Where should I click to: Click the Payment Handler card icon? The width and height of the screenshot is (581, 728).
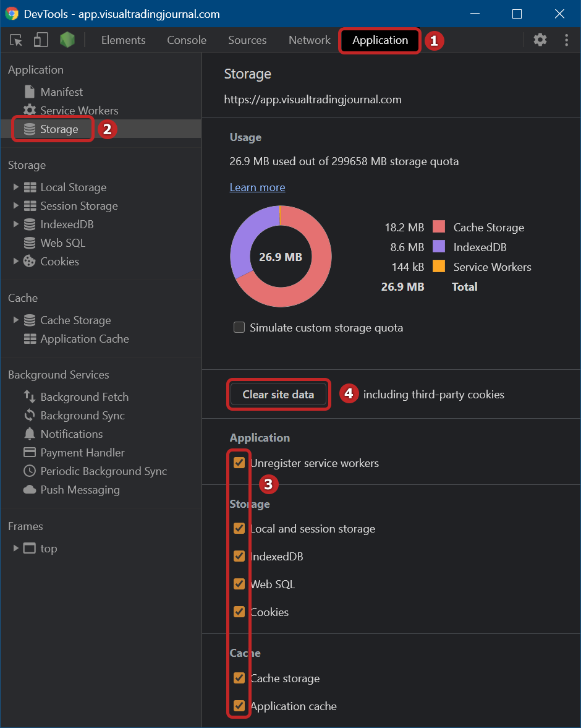(x=30, y=452)
